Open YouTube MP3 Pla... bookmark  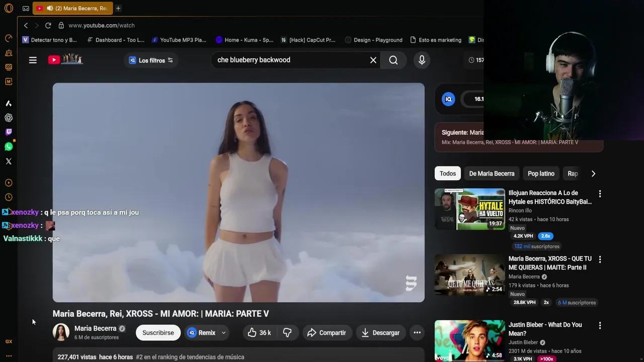179,40
